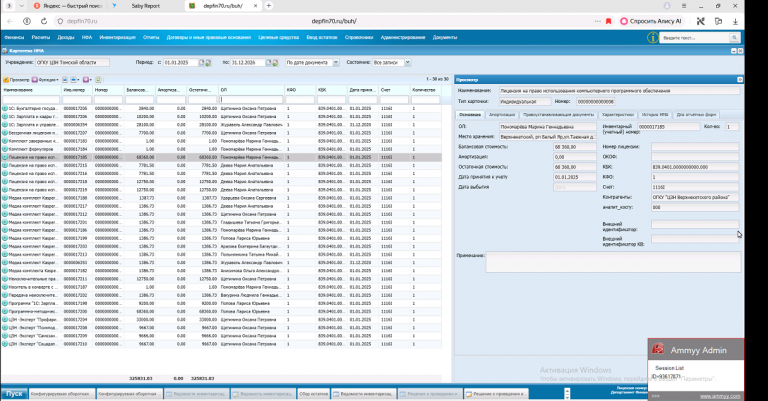Click the browser reload icon
Viewport: 768px width, 401px height.
pos(44,21)
